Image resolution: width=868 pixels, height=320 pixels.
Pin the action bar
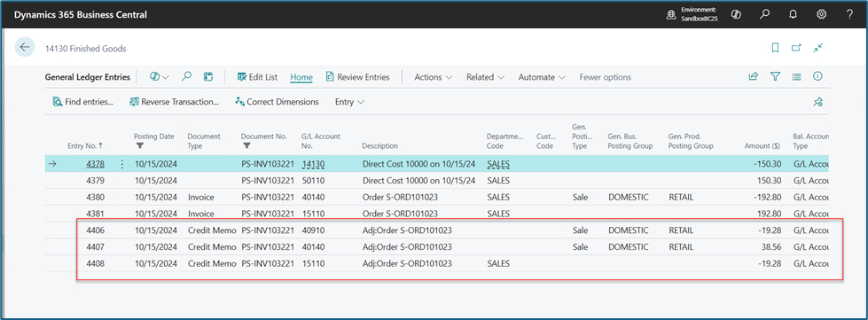coord(818,102)
